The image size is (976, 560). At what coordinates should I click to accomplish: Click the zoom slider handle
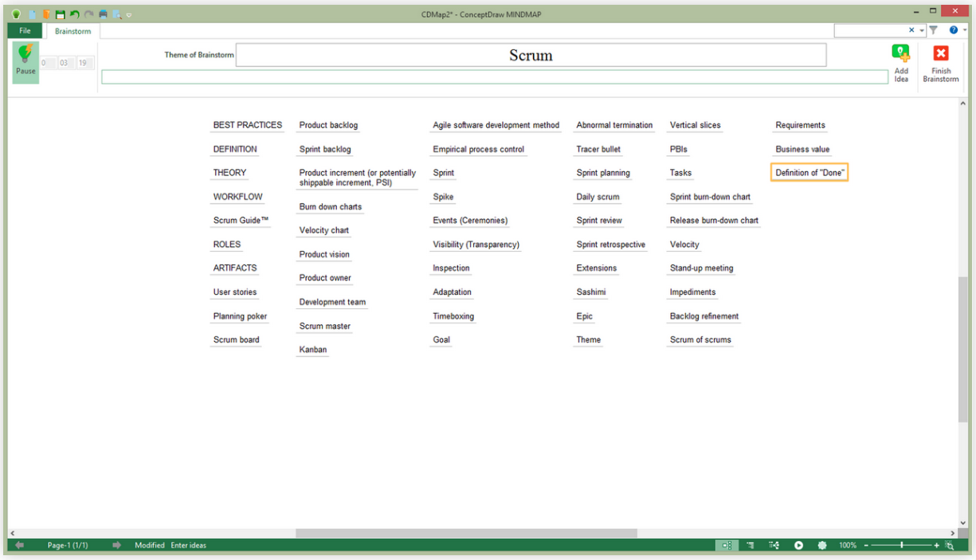(x=902, y=545)
